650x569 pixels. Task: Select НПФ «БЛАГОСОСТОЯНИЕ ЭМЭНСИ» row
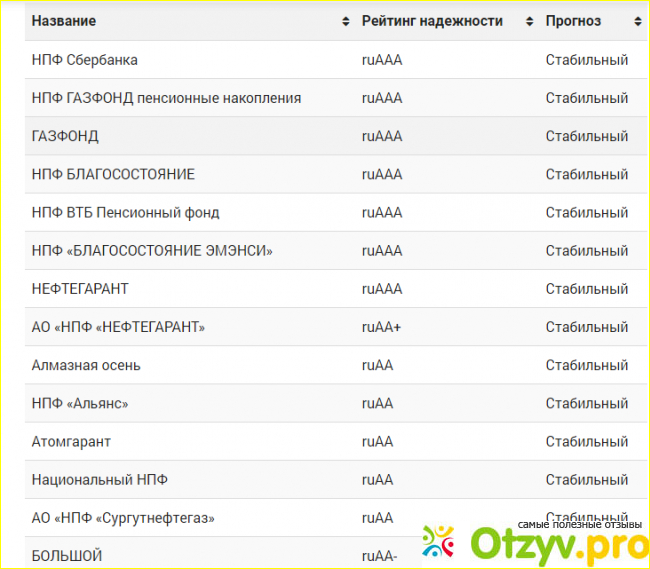(x=152, y=251)
